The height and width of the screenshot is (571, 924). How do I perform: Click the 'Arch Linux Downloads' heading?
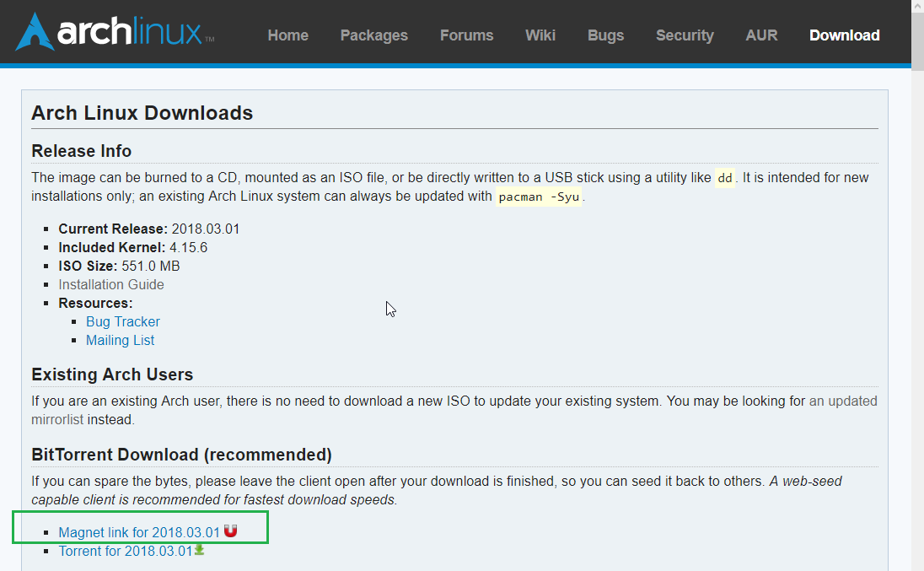pyautogui.click(x=142, y=112)
